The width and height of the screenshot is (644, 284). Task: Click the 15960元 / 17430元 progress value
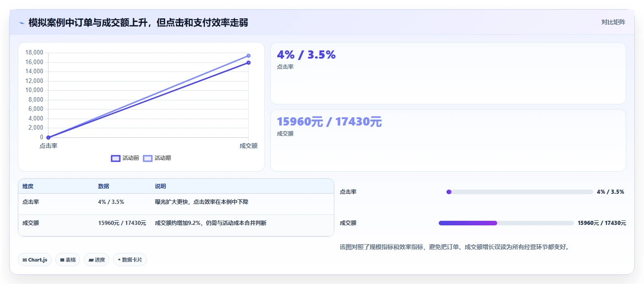[x=602, y=223]
